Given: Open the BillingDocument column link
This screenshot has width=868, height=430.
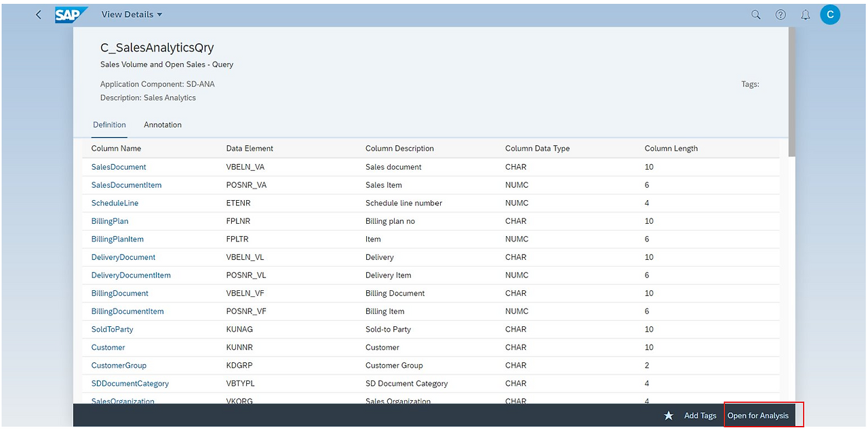Looking at the screenshot, I should 119,293.
